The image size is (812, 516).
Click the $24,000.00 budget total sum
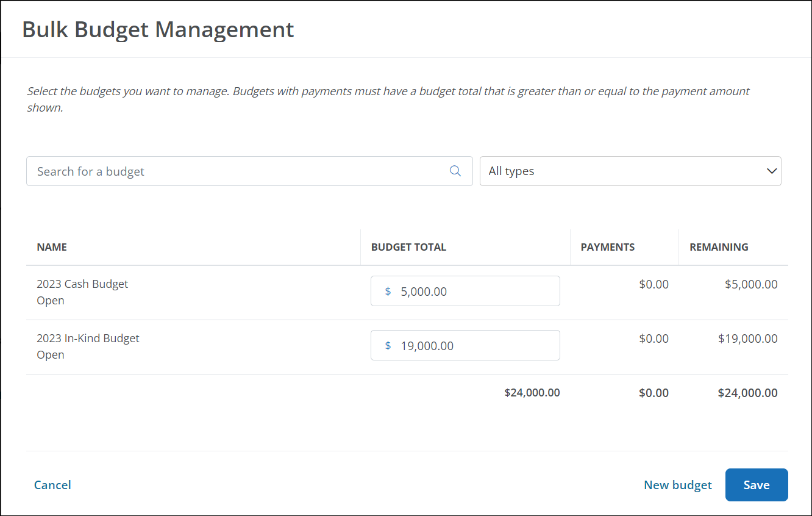click(x=532, y=393)
